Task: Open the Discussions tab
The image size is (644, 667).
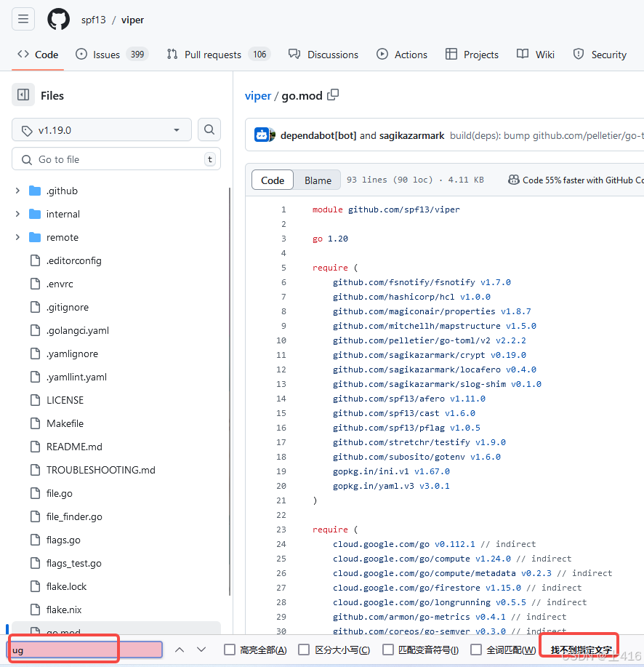Action: (x=323, y=55)
